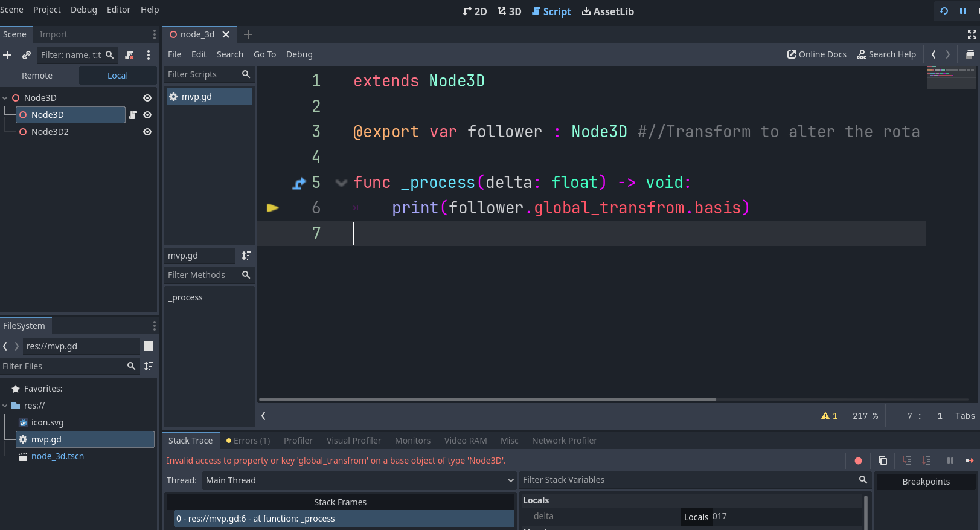This screenshot has width=980, height=530.
Task: Fold the _process function in code
Action: [341, 183]
